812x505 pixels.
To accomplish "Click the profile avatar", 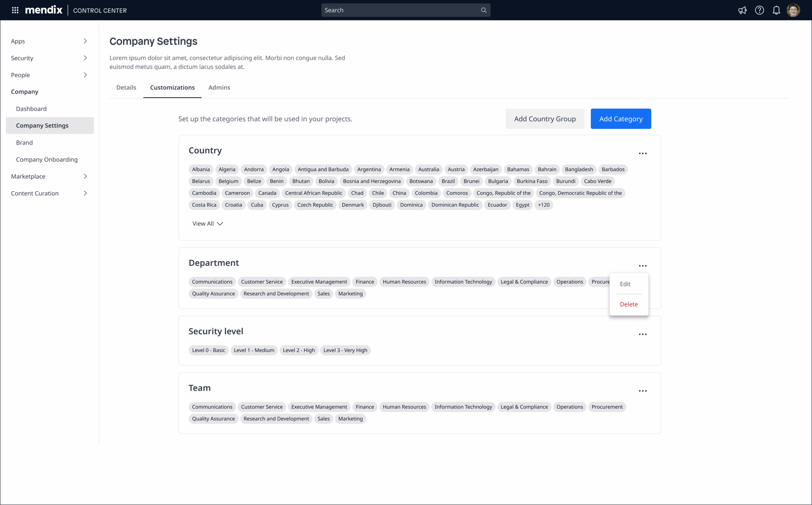I will coord(794,10).
